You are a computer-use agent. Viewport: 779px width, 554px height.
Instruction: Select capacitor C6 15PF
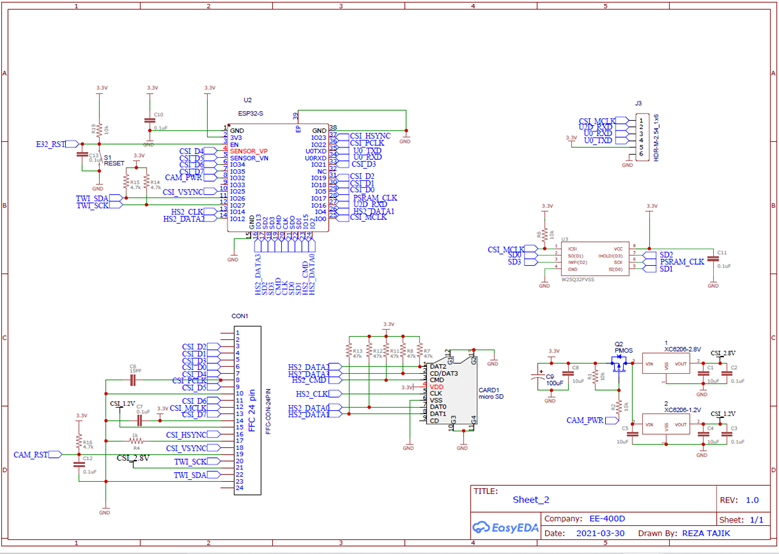coord(133,378)
